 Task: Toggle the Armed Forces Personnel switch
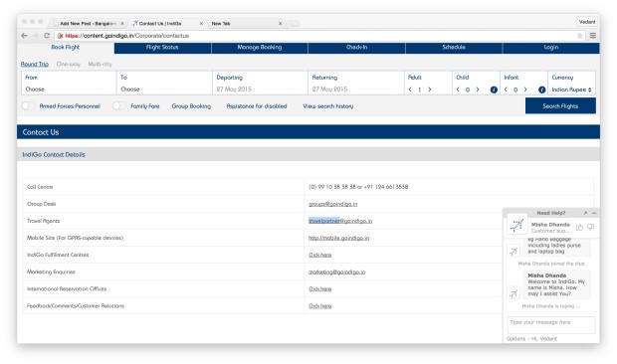pyautogui.click(x=28, y=105)
